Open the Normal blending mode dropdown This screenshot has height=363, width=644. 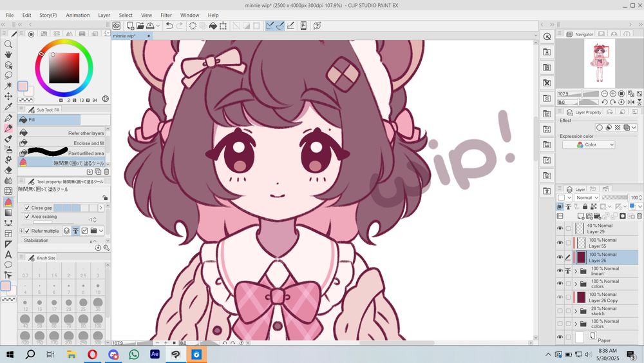click(587, 198)
